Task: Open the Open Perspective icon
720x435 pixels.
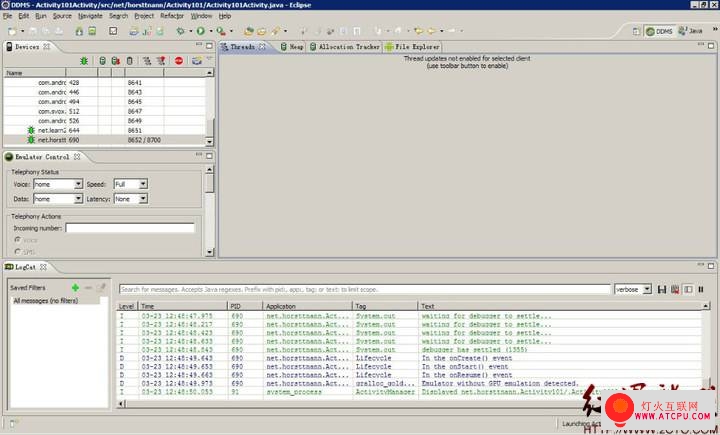Action: click(x=636, y=31)
